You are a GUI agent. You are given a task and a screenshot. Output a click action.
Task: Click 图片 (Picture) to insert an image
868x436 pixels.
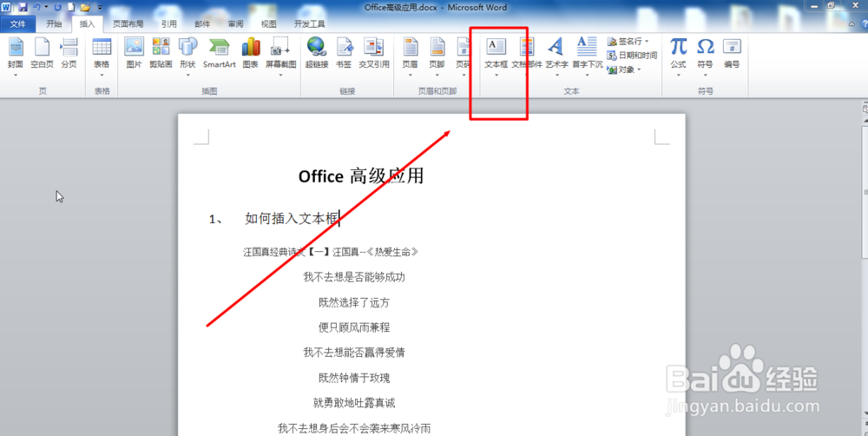134,53
